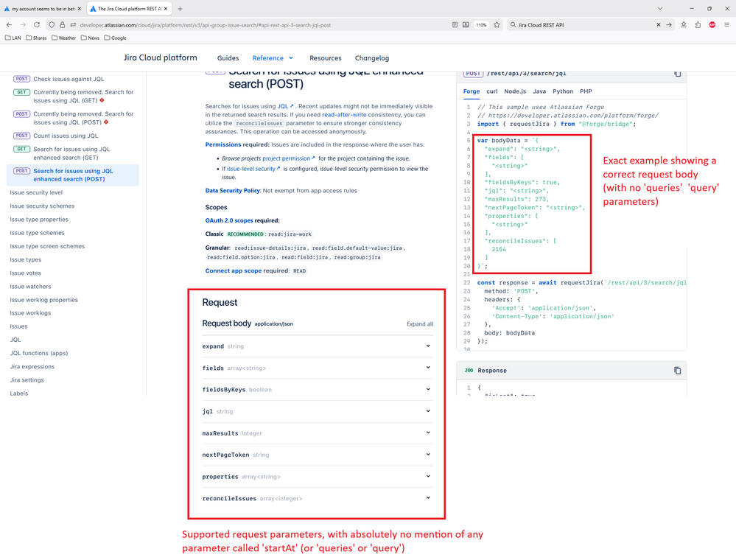Open 'Count issues using JQL' in sidebar
This screenshot has height=560, width=736.
tap(66, 136)
